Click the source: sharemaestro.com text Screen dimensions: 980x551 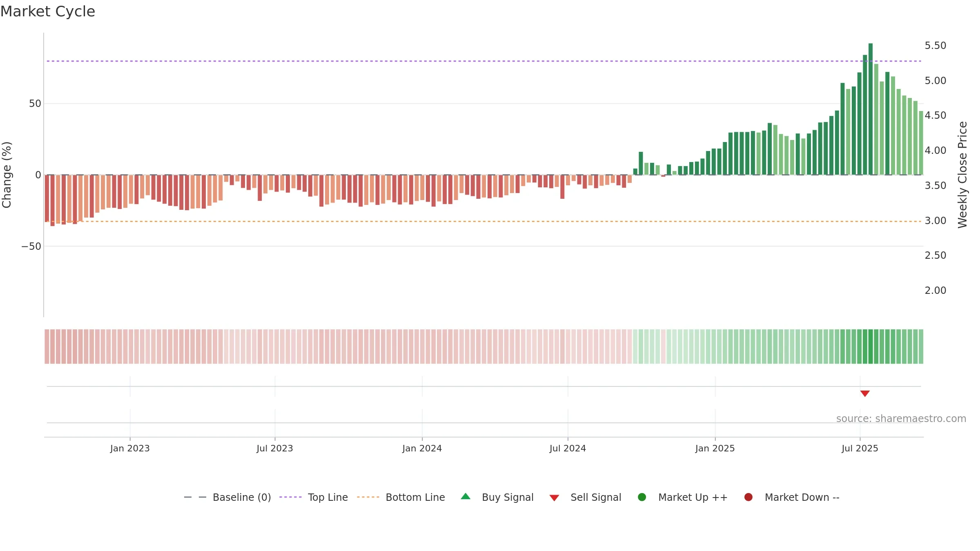click(x=901, y=419)
